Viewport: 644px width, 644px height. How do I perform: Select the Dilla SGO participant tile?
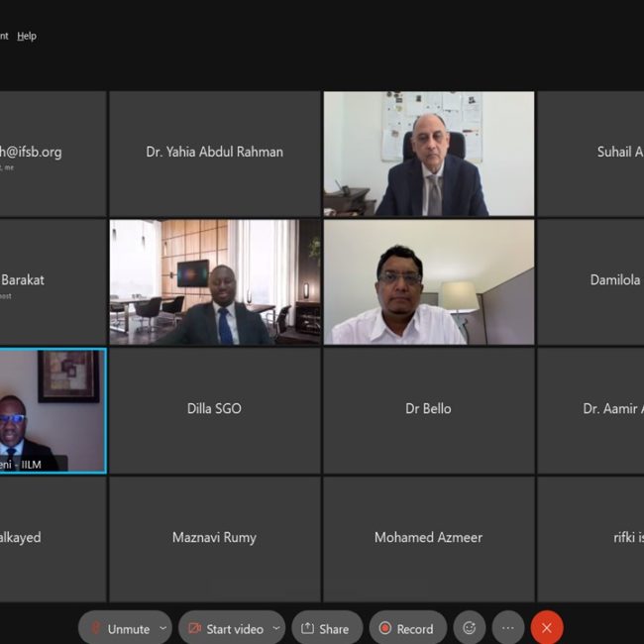point(215,411)
